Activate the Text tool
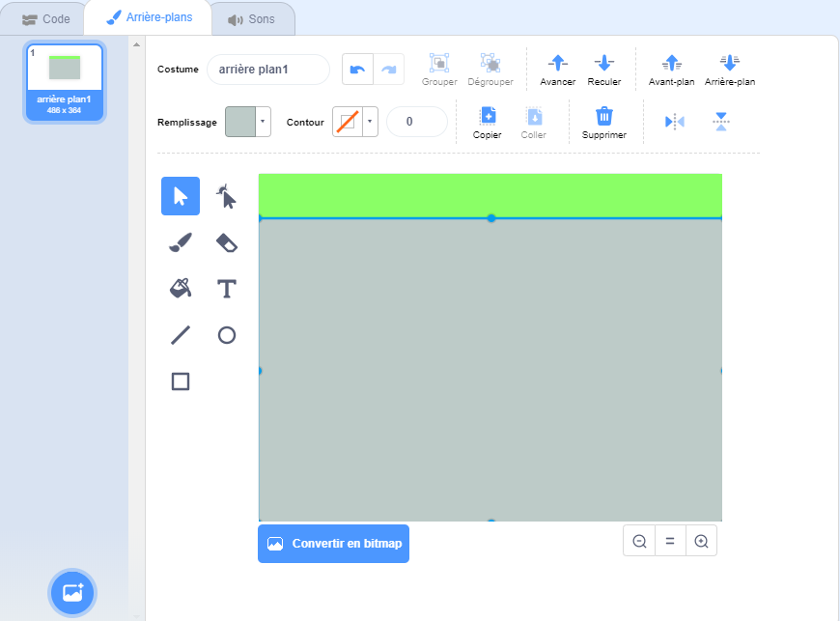The width and height of the screenshot is (840, 621). (x=226, y=289)
